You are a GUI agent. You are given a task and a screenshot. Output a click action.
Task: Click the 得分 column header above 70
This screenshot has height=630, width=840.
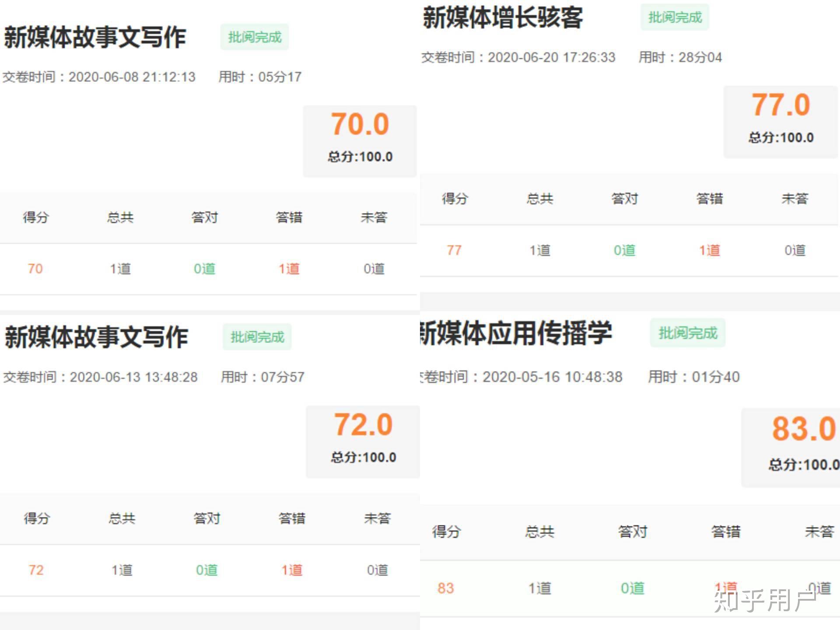(35, 217)
